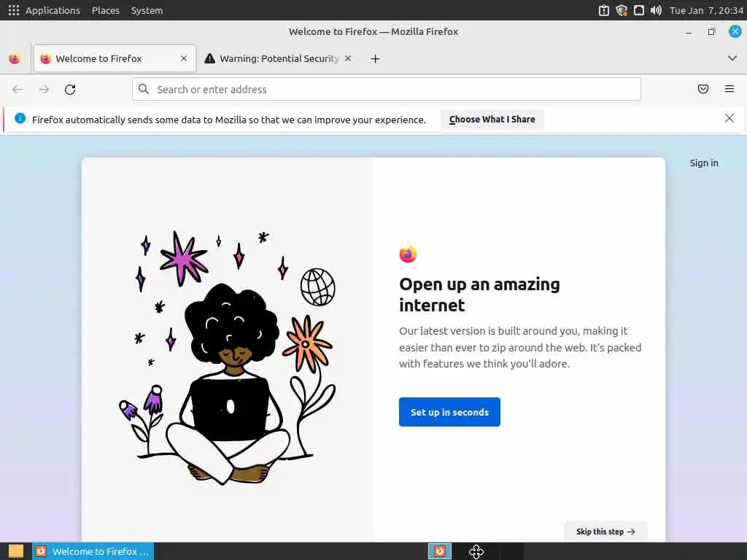The width and height of the screenshot is (747, 560).
Task: Click Choose What I Share button
Action: [x=492, y=119]
